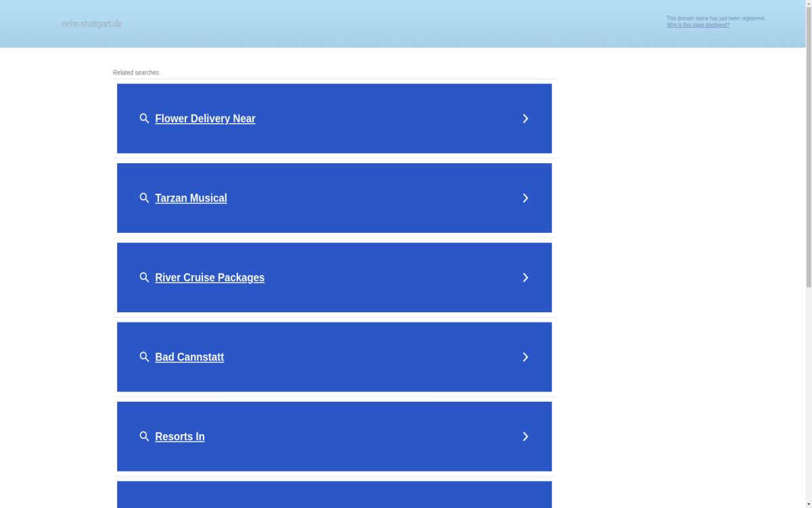Viewport: 812px width, 508px height.
Task: Follow the Tarzan Musical link
Action: 191,198
